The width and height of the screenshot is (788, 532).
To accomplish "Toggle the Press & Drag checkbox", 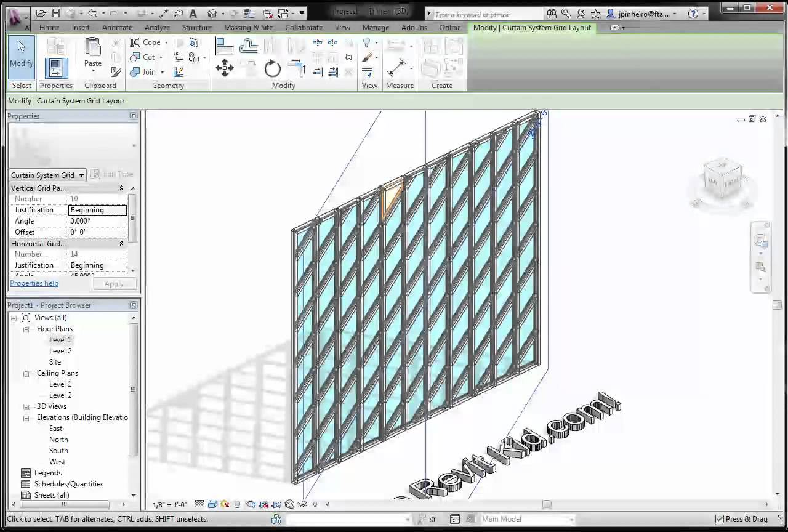I will [x=720, y=519].
